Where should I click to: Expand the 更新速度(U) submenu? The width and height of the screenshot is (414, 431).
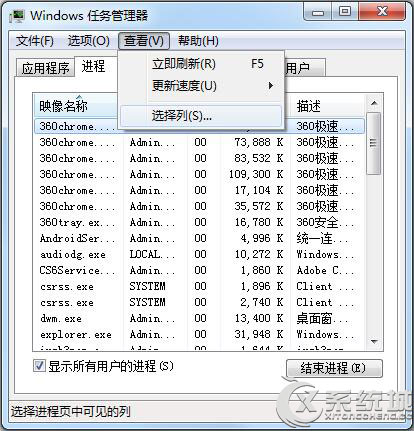point(201,86)
